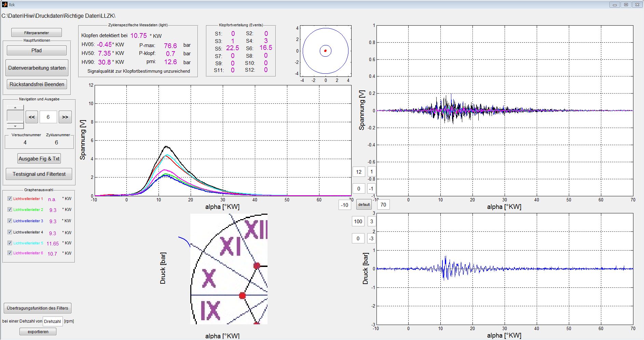Screen dimensions: 644x340
Task: Click the down arrow of the navigation slider
Action: tap(15, 126)
